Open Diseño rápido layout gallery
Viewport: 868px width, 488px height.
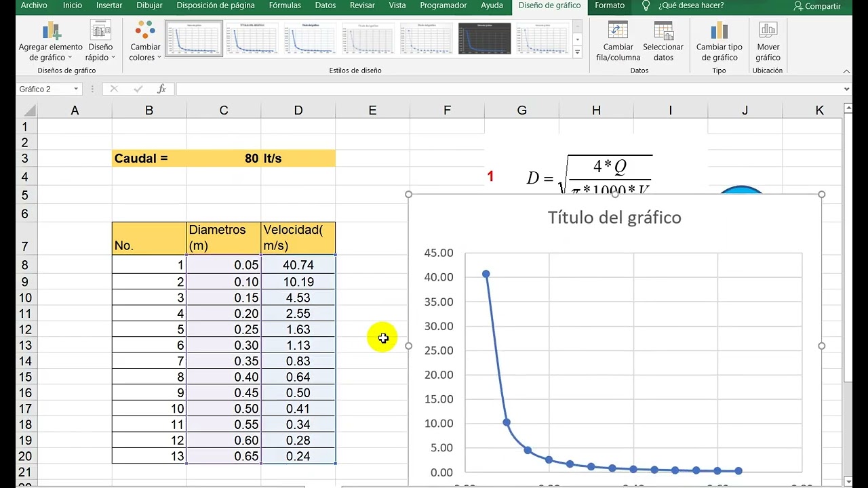click(x=100, y=41)
